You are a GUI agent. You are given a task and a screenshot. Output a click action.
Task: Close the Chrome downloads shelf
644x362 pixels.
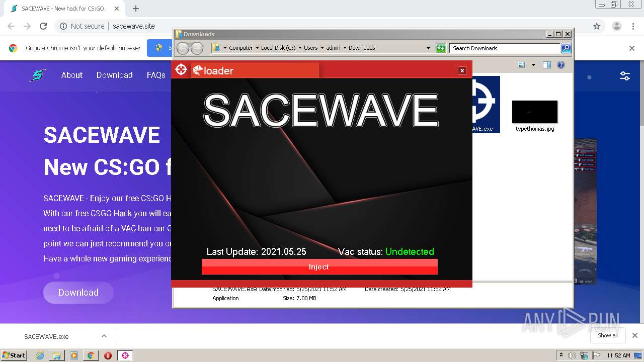(x=635, y=335)
